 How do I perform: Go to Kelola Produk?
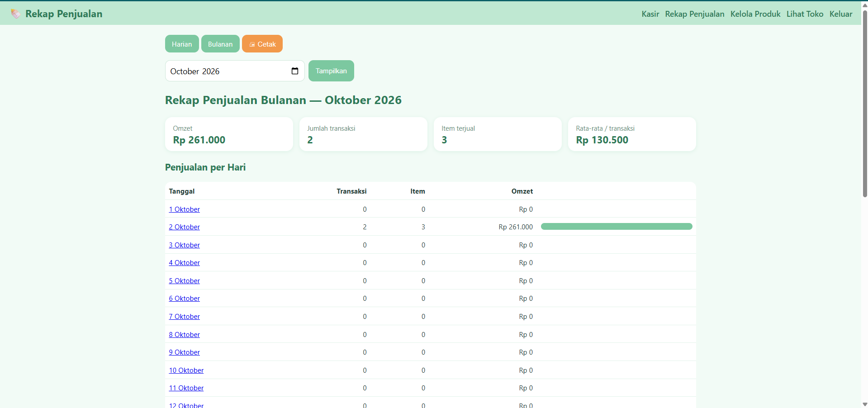point(755,14)
